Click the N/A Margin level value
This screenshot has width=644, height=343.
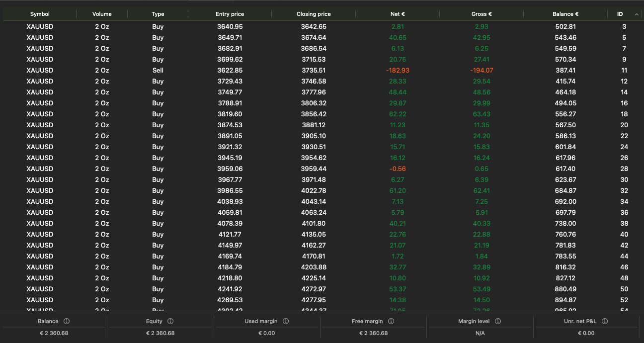tap(480, 333)
